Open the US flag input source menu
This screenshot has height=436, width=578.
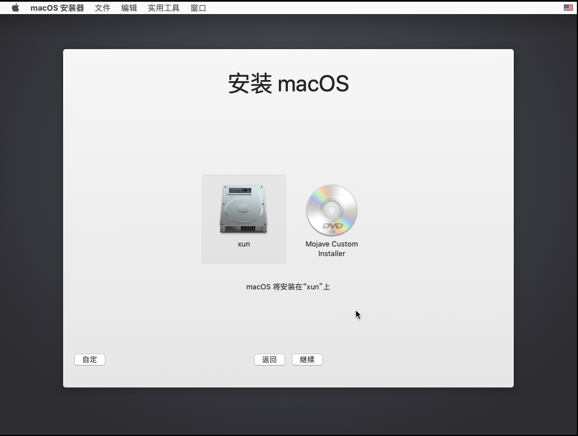click(568, 7)
